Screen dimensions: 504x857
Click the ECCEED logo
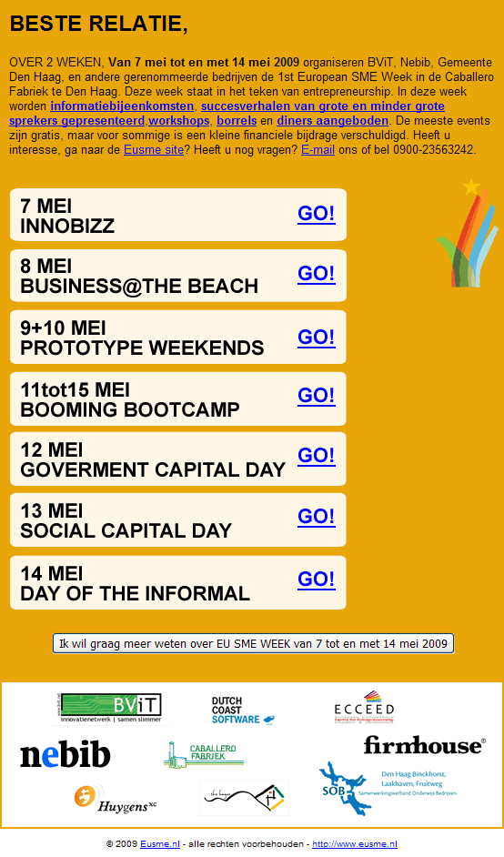coord(364,707)
